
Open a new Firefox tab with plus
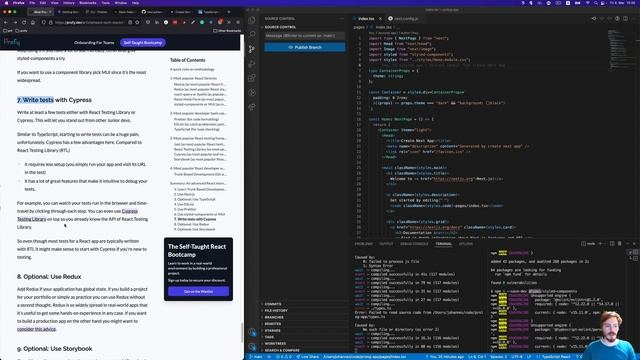pos(229,12)
